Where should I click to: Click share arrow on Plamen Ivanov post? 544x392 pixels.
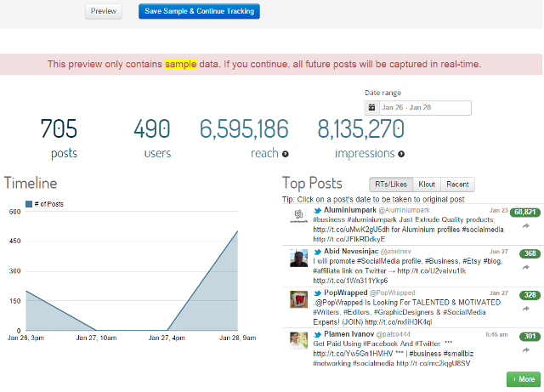(x=525, y=349)
